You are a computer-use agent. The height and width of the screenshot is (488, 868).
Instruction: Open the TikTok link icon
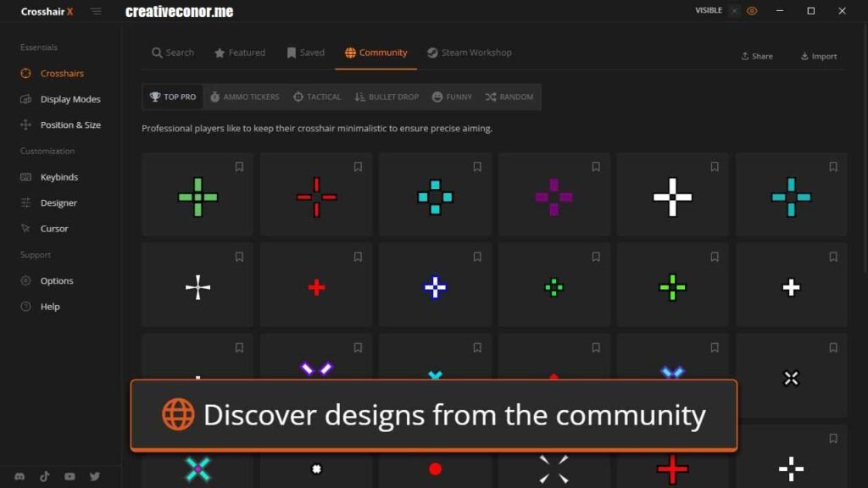pyautogui.click(x=45, y=476)
